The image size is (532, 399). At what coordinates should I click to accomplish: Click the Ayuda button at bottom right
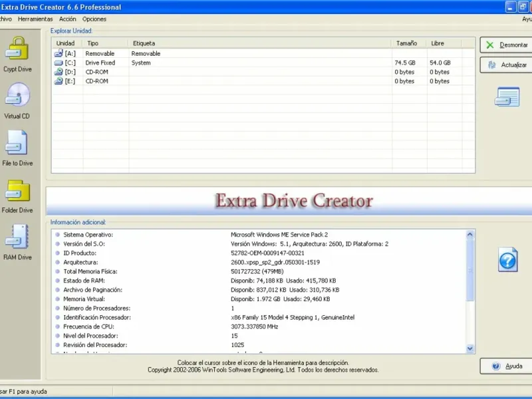click(x=507, y=366)
